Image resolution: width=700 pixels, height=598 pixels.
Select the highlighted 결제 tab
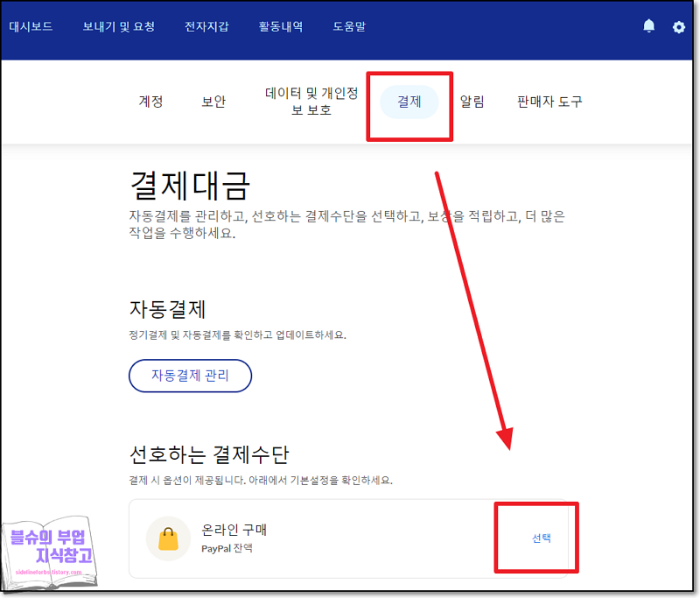409,102
